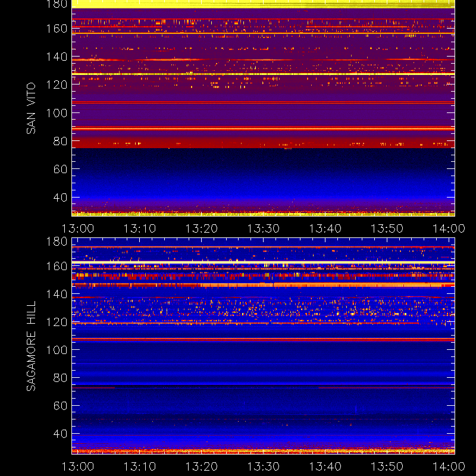Select the 180 tick label on Sagamore Hill axis
The height and width of the screenshot is (476, 476).
pos(57,242)
